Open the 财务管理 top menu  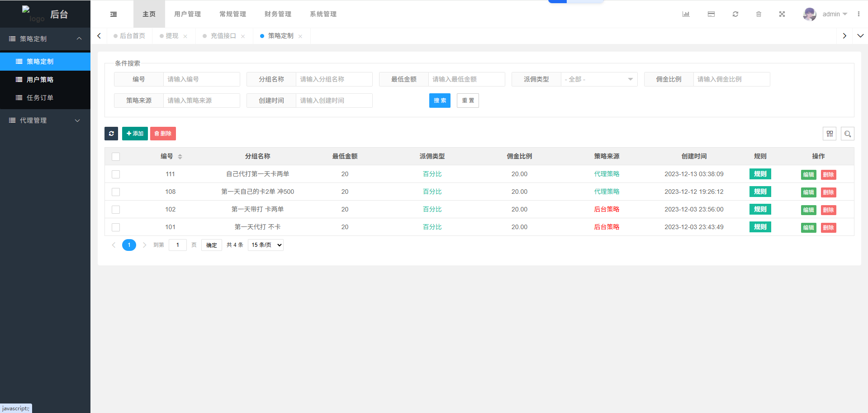[x=278, y=14]
